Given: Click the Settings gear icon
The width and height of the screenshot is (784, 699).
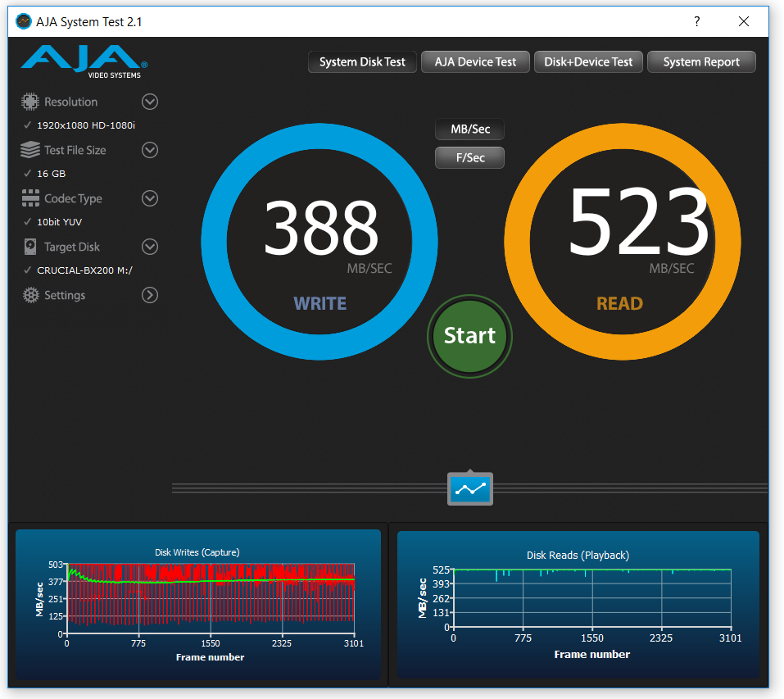Looking at the screenshot, I should click(x=30, y=295).
